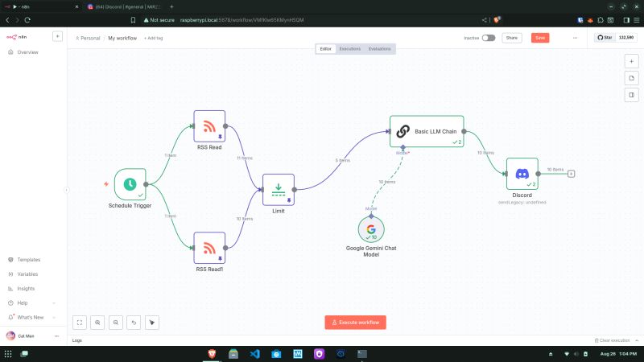
Task: Switch to the Evaluations tab
Action: coord(379,49)
